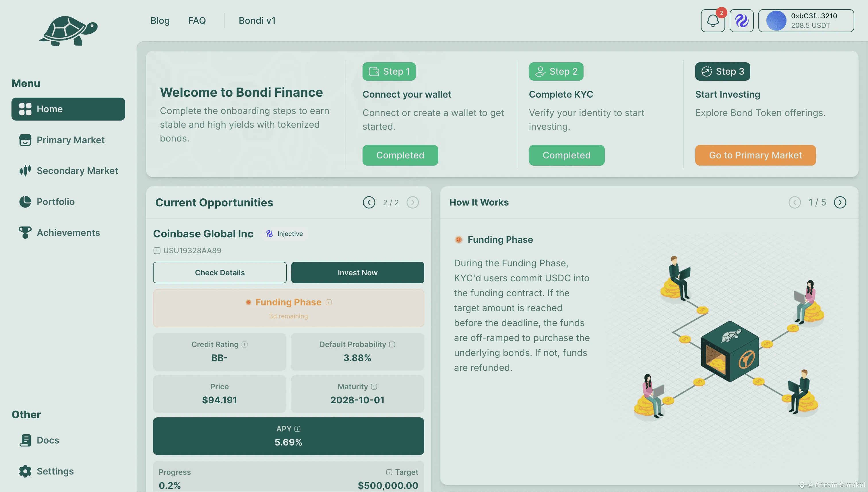Open the FAQ page
868x492 pixels.
[x=197, y=21]
